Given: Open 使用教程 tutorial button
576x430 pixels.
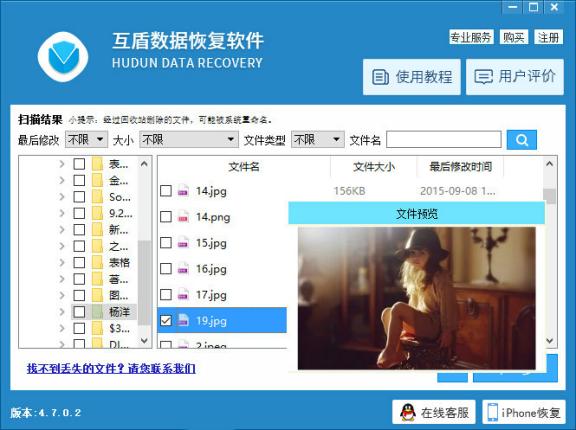Looking at the screenshot, I should pyautogui.click(x=412, y=77).
